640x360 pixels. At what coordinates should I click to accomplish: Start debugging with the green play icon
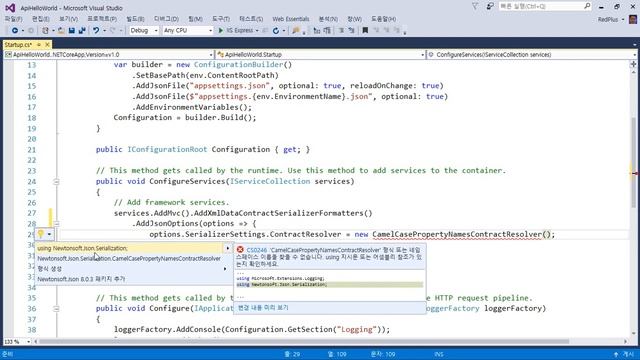[221, 31]
